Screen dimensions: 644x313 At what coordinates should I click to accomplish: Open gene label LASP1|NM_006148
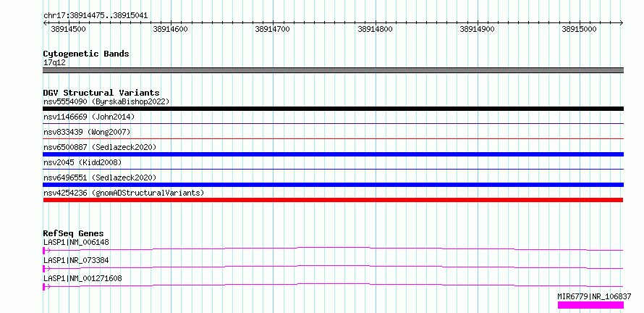77,242
